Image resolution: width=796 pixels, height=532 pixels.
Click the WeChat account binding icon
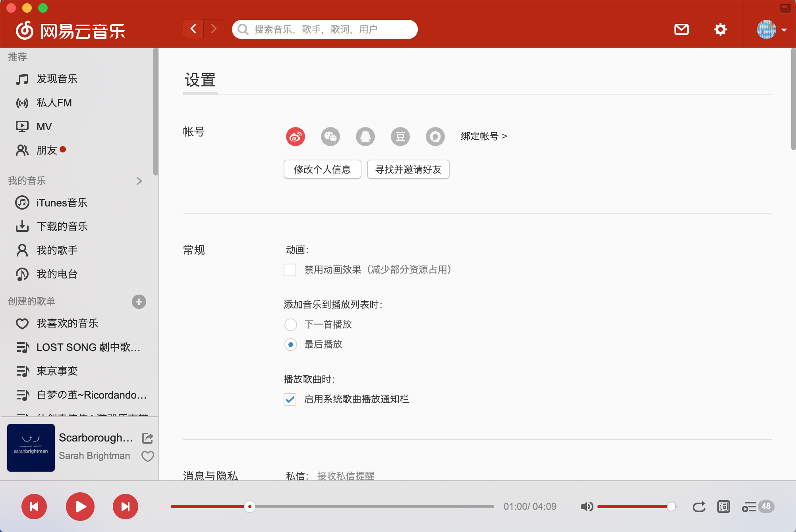pyautogui.click(x=330, y=137)
